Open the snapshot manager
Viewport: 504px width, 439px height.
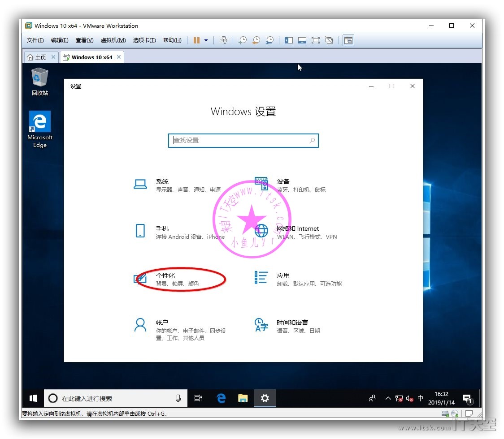(269, 40)
